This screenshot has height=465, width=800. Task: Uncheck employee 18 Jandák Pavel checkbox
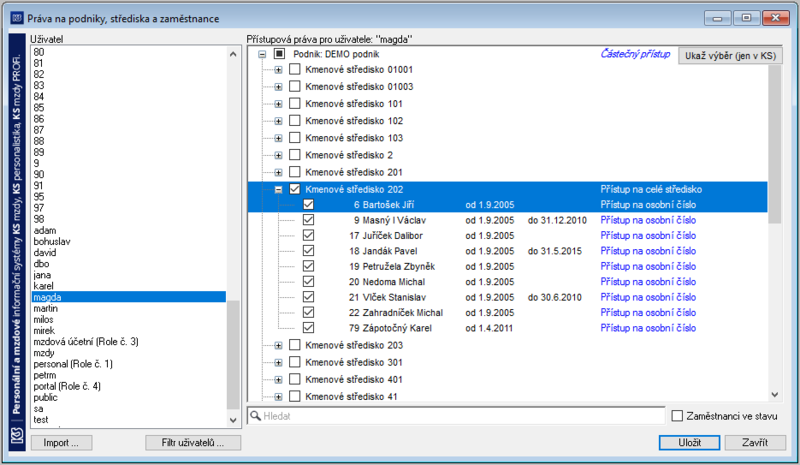pos(308,251)
